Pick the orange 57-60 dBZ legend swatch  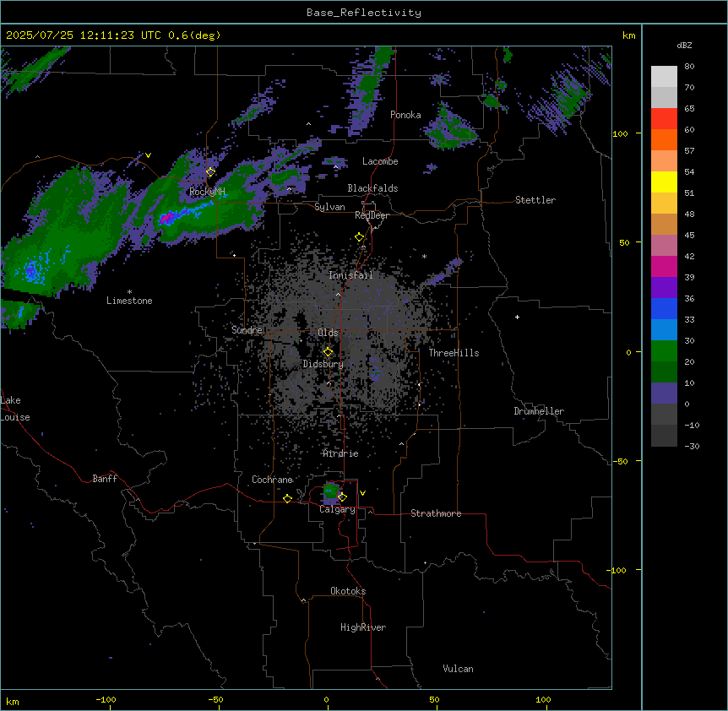click(664, 139)
